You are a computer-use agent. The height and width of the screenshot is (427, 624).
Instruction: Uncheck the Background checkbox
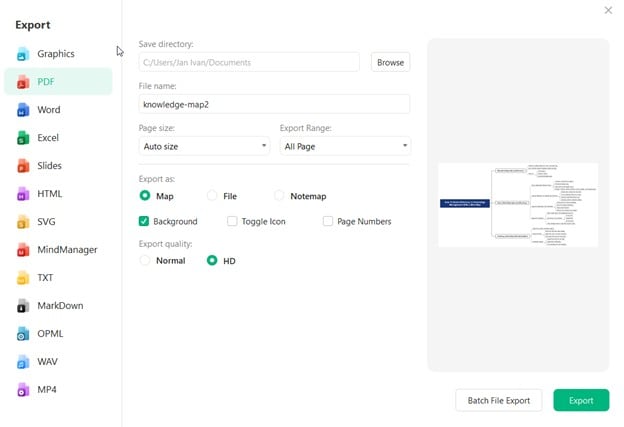(x=144, y=221)
